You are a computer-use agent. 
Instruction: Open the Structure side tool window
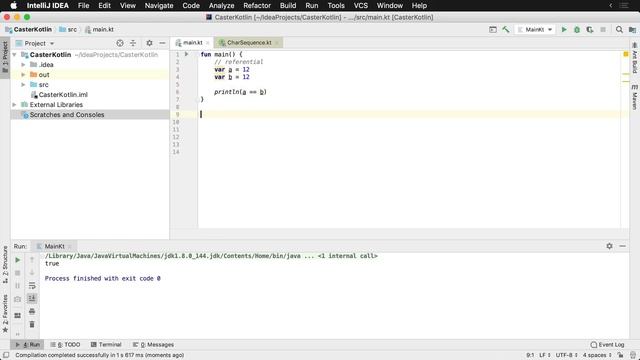coord(5,264)
